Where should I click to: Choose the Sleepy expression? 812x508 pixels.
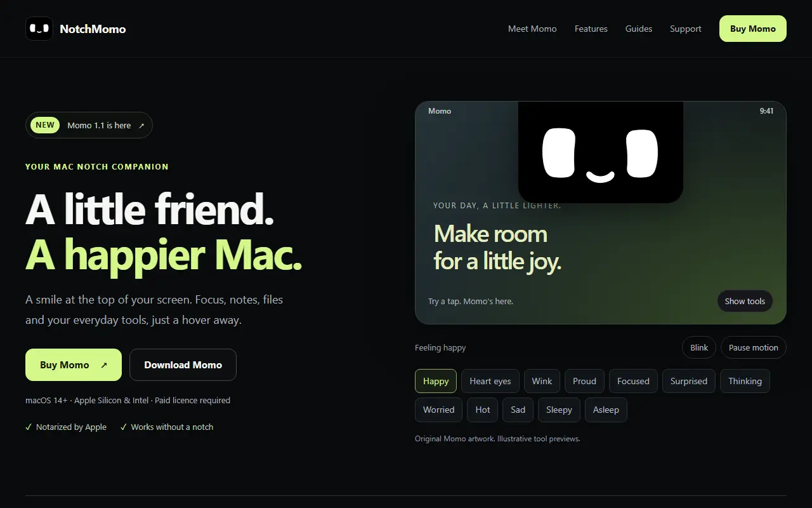coord(559,410)
